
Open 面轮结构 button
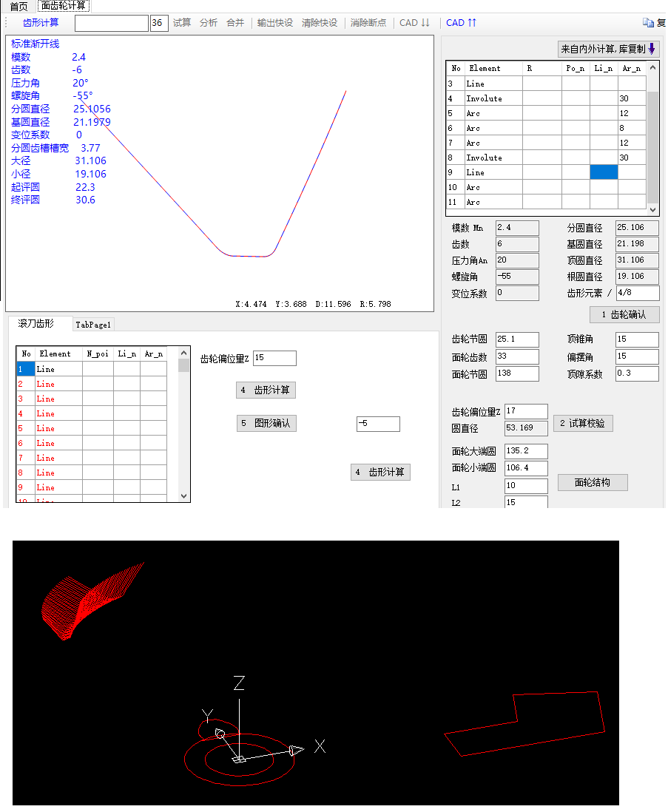pos(593,483)
